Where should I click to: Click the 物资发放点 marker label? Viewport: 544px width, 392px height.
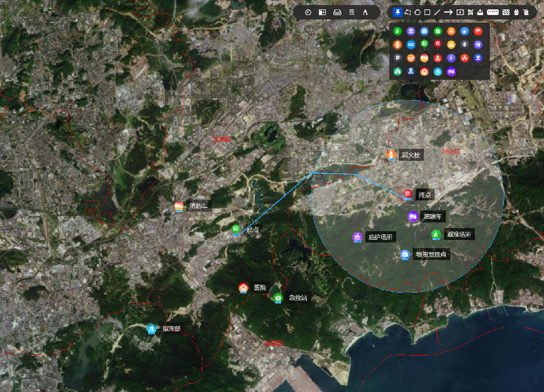431,255
